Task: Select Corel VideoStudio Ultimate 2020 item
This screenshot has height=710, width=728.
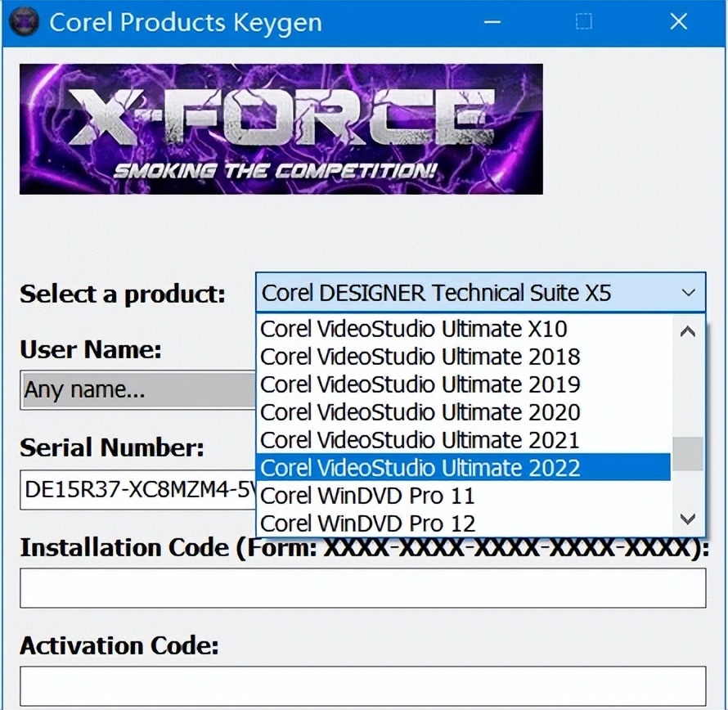Action: click(420, 413)
